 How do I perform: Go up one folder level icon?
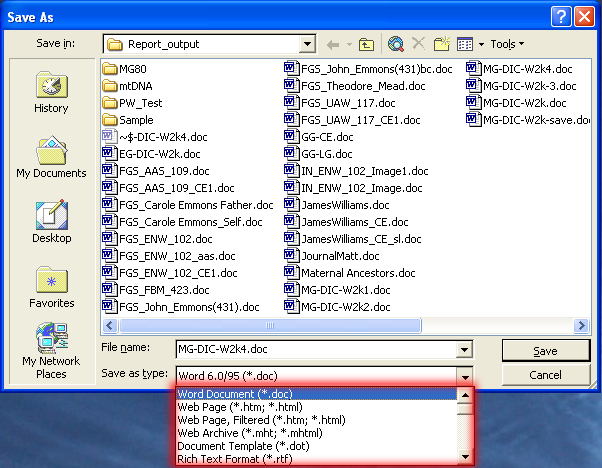[366, 45]
